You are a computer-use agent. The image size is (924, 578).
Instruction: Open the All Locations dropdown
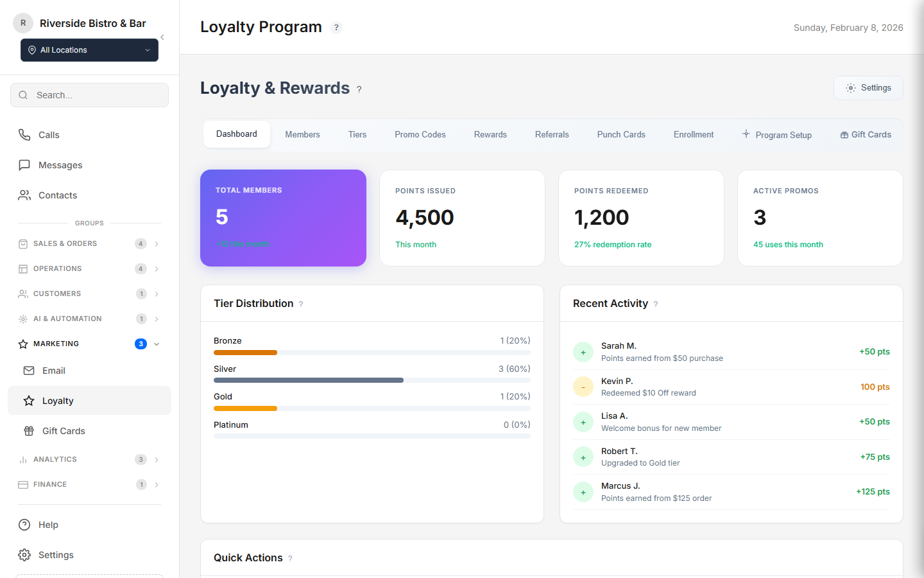tap(89, 50)
